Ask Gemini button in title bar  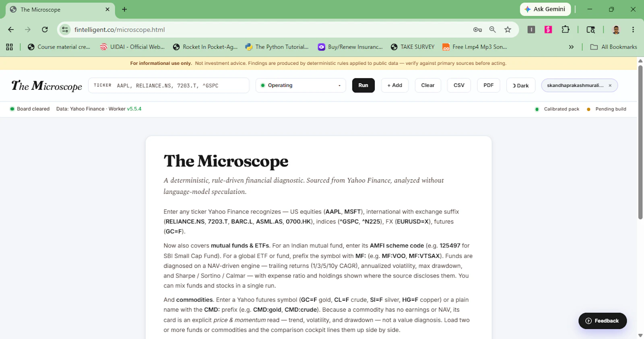click(x=545, y=9)
